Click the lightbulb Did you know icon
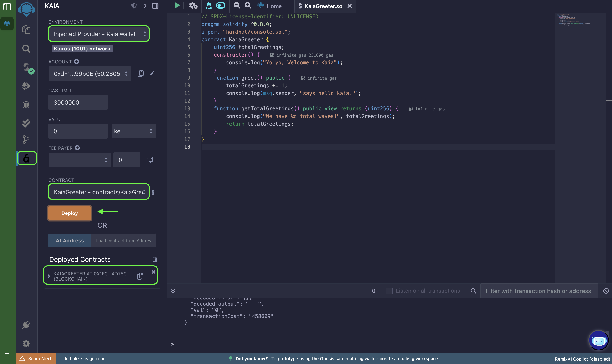Screen dimensions: 612x364 tap(230, 358)
